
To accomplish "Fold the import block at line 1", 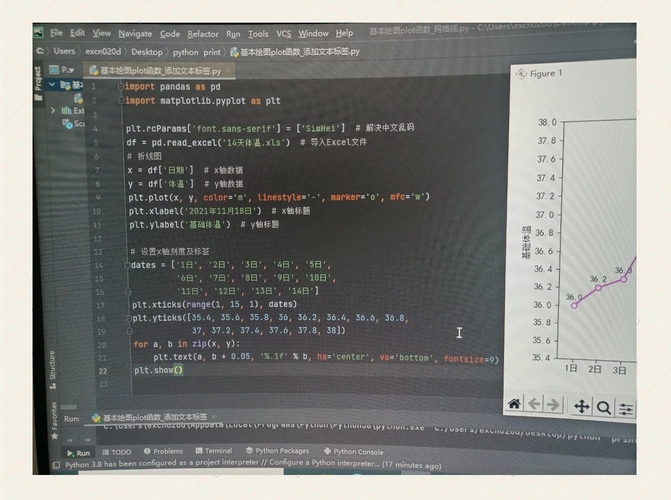I will 121,87.
